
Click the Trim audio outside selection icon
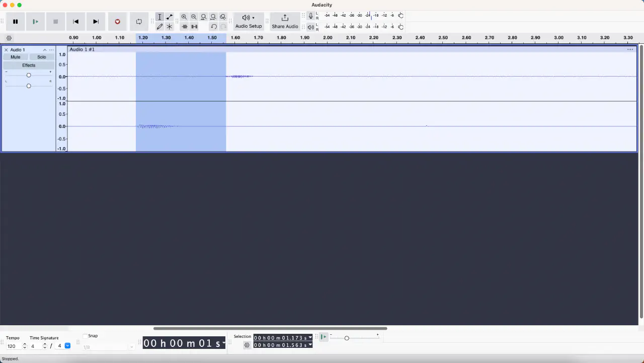pos(185,27)
